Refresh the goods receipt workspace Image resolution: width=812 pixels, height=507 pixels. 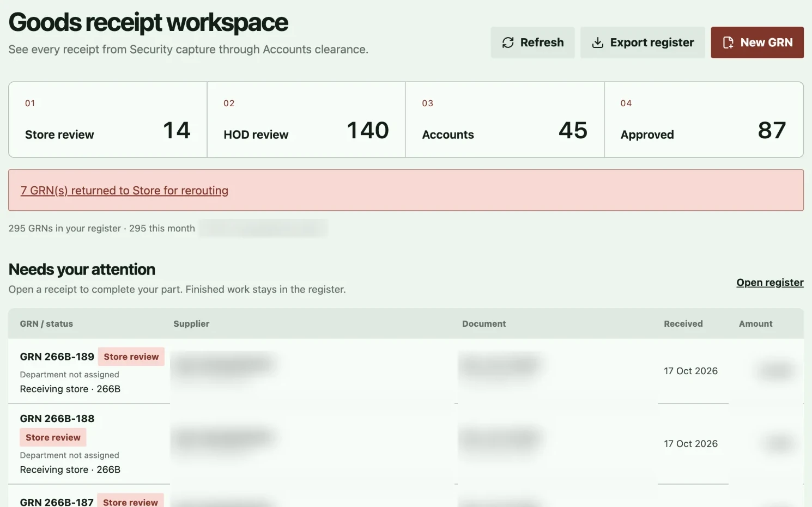point(532,42)
